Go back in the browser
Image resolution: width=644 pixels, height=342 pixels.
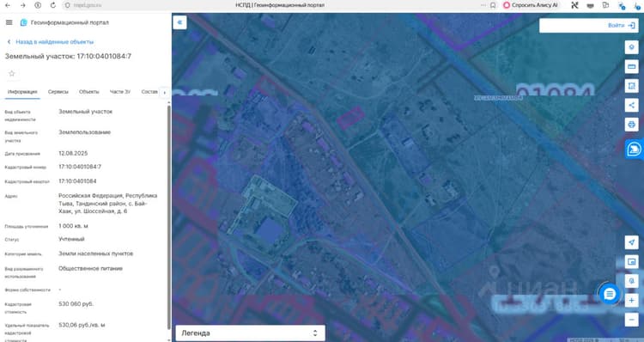coord(8,5)
